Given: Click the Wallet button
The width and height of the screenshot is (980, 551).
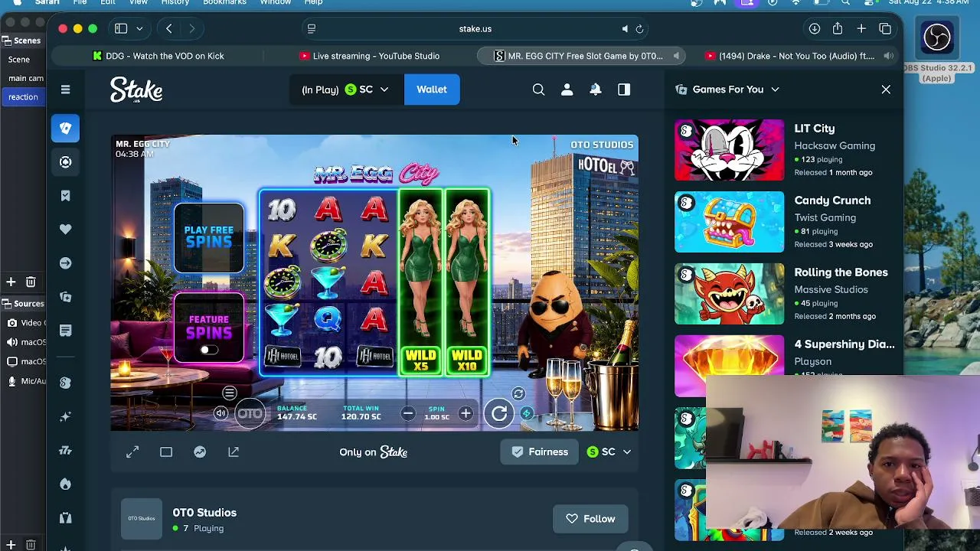Looking at the screenshot, I should point(432,90).
